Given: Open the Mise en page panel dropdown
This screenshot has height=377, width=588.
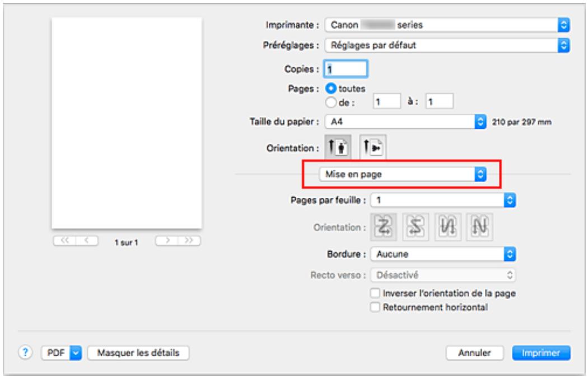Looking at the screenshot, I should (403, 174).
